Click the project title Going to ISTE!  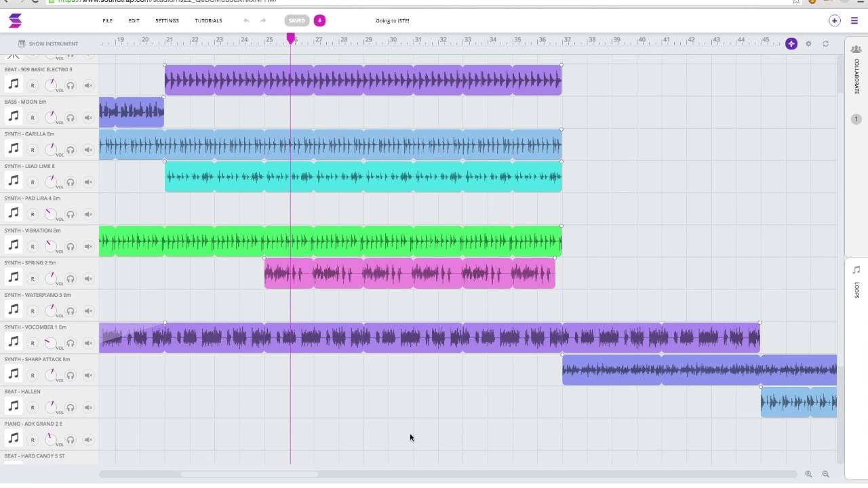point(393,21)
